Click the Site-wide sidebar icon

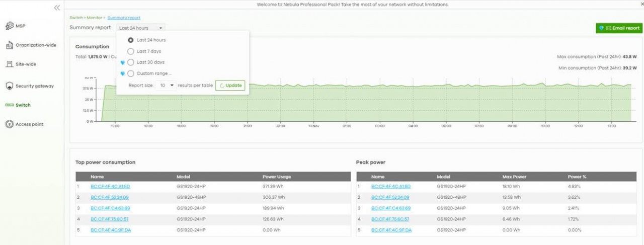coord(9,64)
